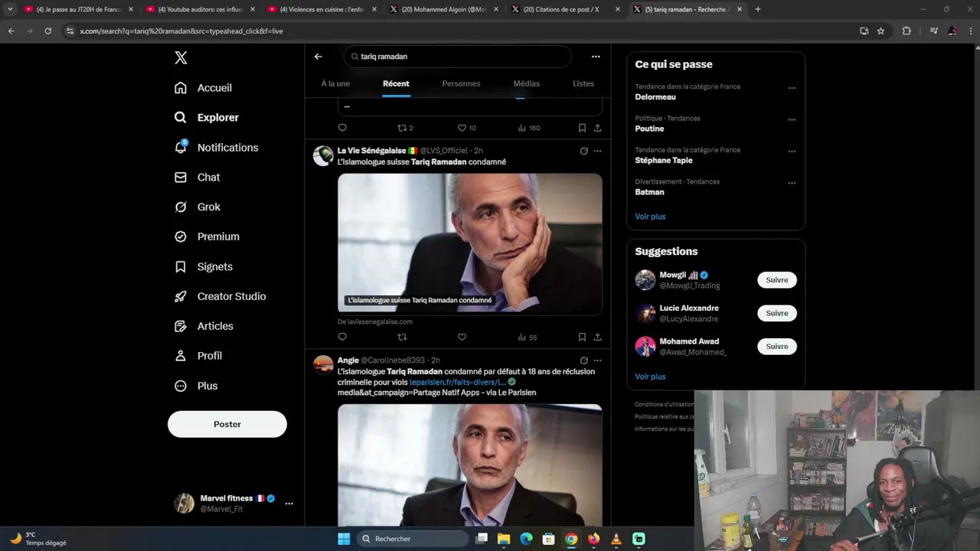The width and height of the screenshot is (980, 551).
Task: Open Marvel fitness account menu
Action: point(234,503)
